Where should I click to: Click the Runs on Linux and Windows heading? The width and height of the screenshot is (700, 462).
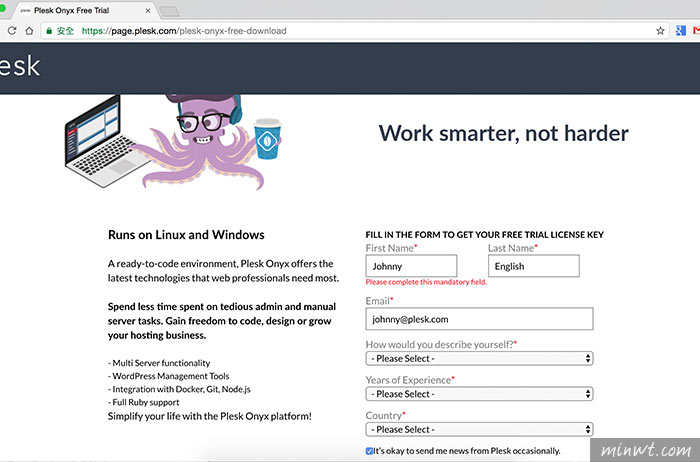(x=186, y=235)
